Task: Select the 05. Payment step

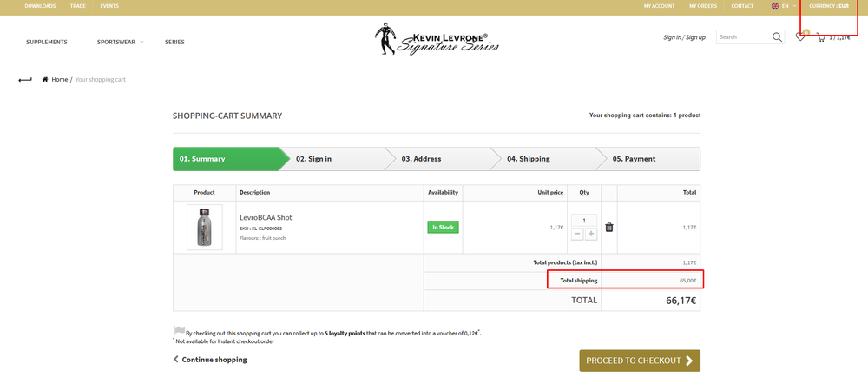Action: (x=649, y=159)
